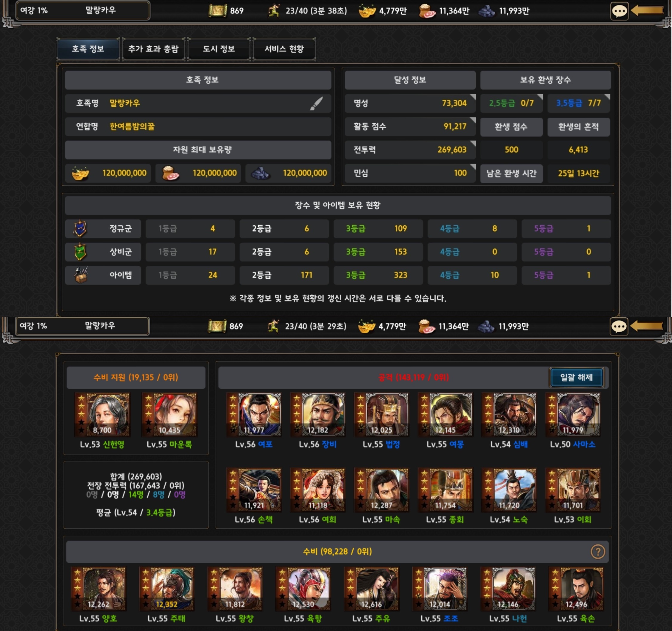This screenshot has height=631, width=672.
Task: Click the gold resource icon in top bar
Action: pos(367,11)
